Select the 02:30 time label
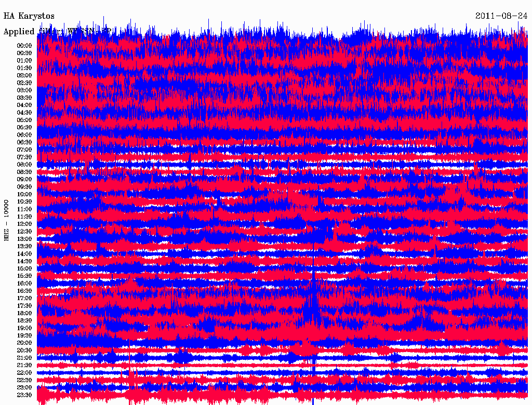532x405 pixels. [24, 83]
